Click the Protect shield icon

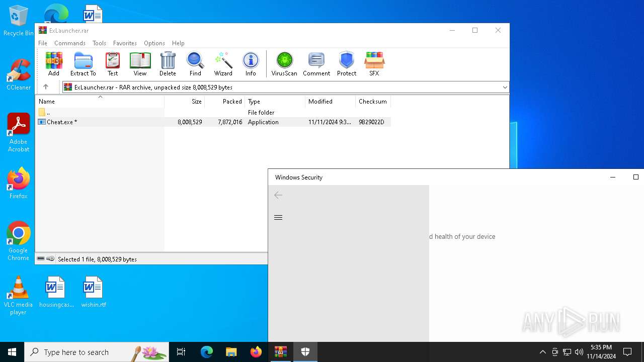pos(347,64)
